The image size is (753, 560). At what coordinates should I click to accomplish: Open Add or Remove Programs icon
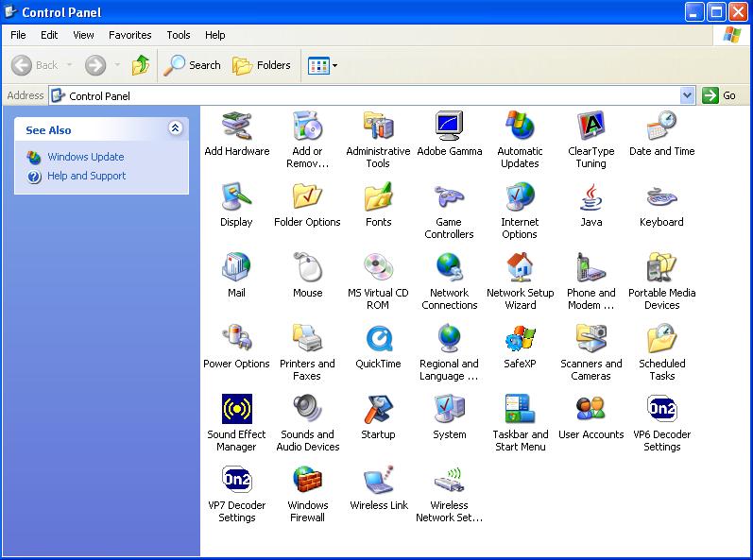click(x=307, y=127)
